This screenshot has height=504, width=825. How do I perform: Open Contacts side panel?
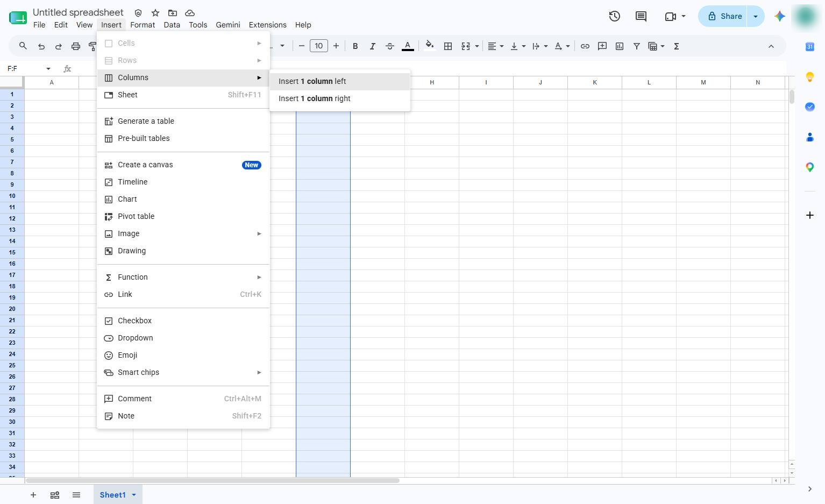pos(810,137)
